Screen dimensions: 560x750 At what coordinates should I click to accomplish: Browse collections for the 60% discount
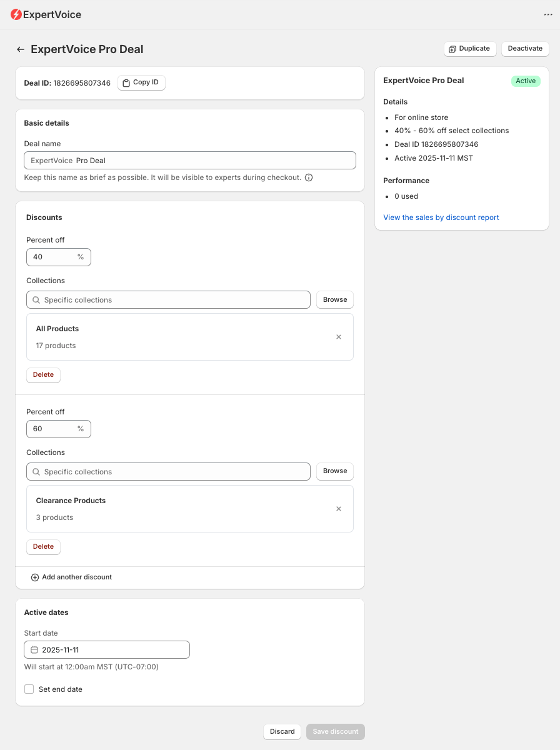335,471
